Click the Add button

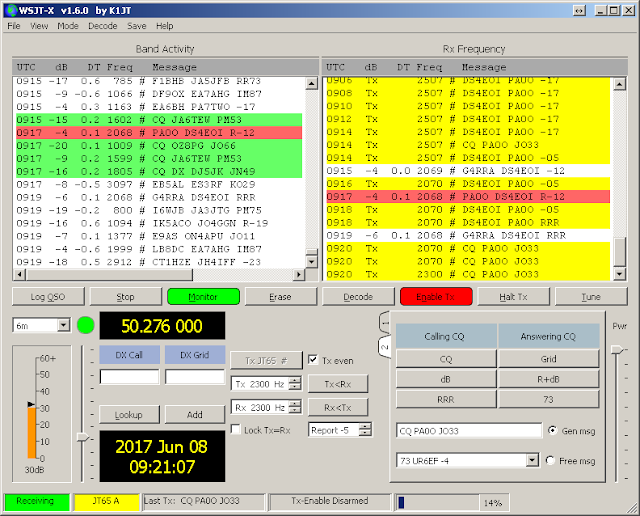[195, 415]
